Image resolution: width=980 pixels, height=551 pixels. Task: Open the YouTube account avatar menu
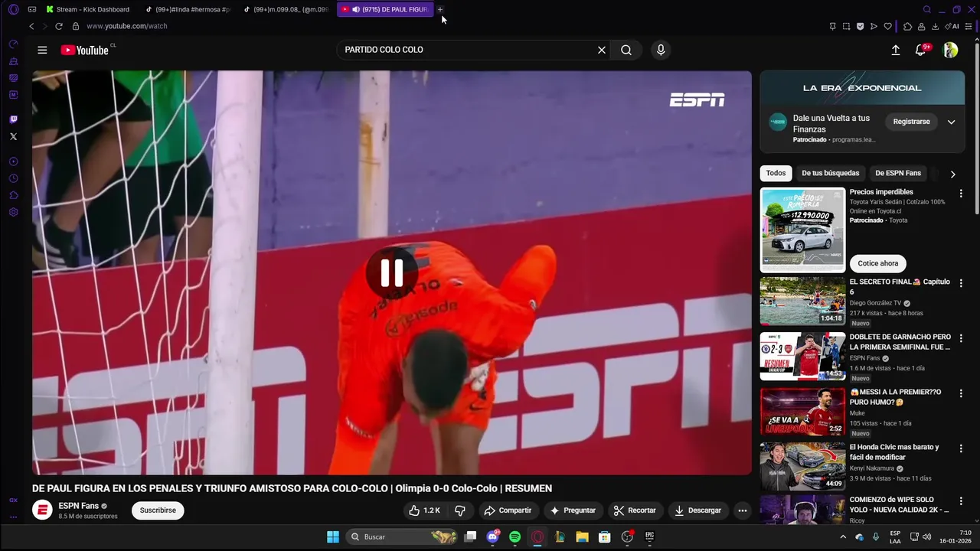[950, 50]
